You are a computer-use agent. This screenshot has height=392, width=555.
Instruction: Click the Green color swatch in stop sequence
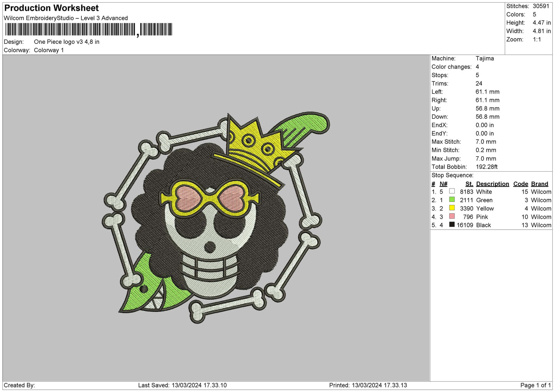coord(452,200)
